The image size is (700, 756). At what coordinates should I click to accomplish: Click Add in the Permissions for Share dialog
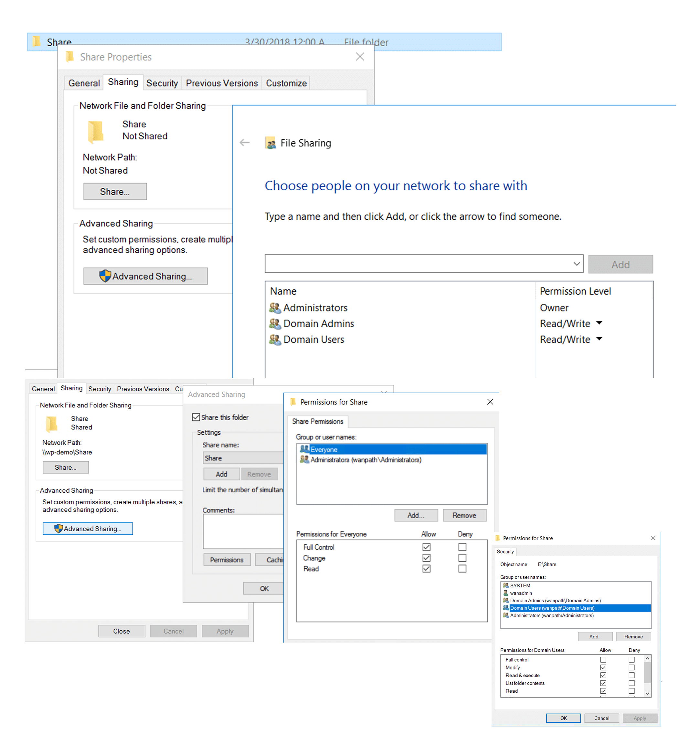416,515
